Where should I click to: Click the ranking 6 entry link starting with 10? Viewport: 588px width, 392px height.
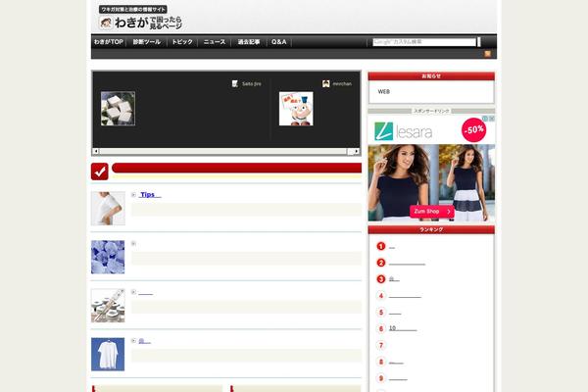[x=403, y=328]
